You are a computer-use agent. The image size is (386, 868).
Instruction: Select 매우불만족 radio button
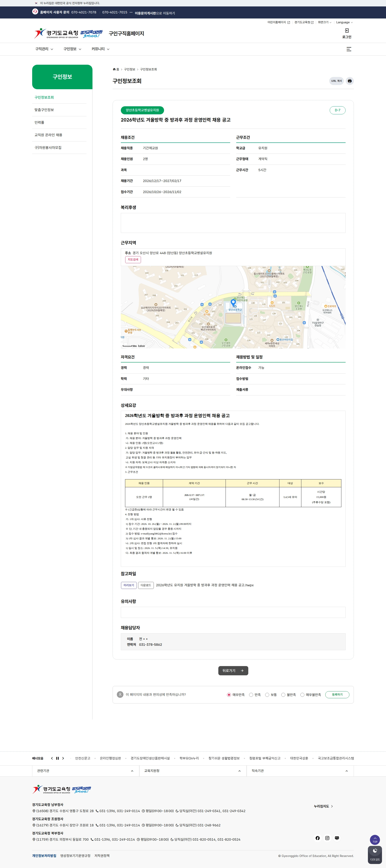pyautogui.click(x=302, y=695)
